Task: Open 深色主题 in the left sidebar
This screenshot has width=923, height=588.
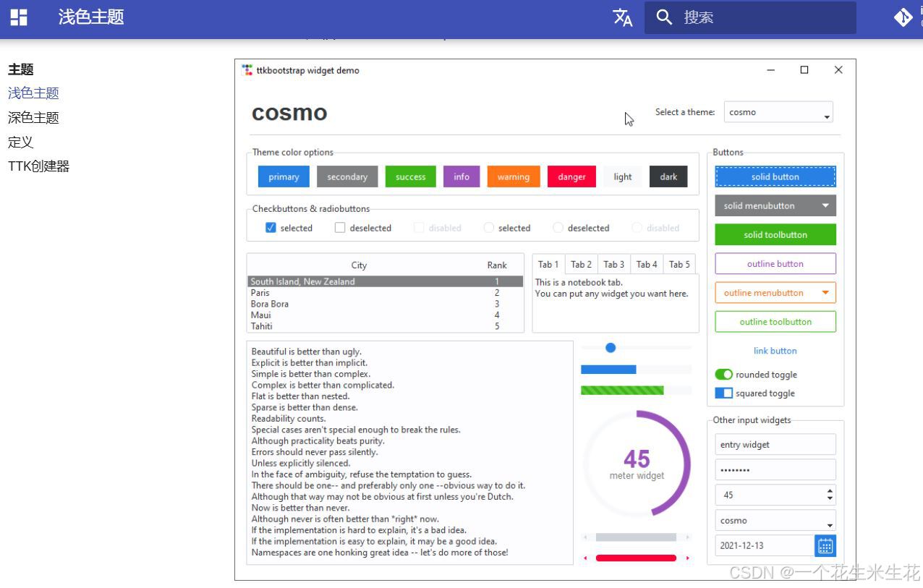Action: coord(33,117)
